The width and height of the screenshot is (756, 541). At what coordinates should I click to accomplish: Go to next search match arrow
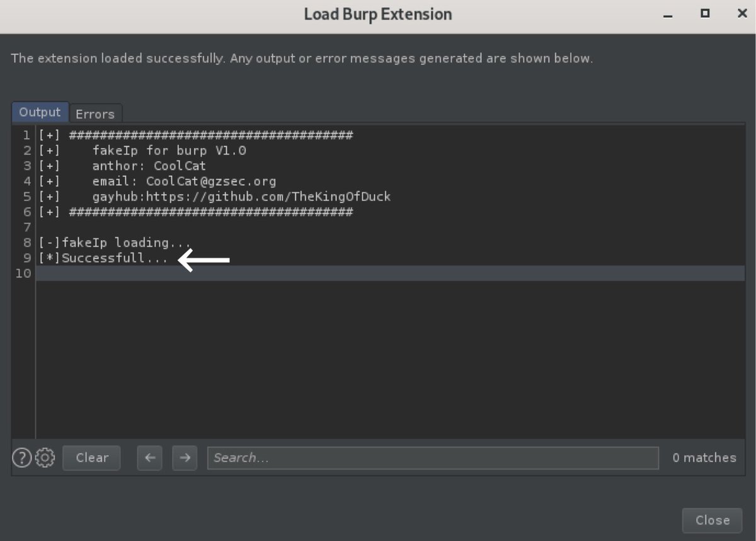click(x=185, y=458)
